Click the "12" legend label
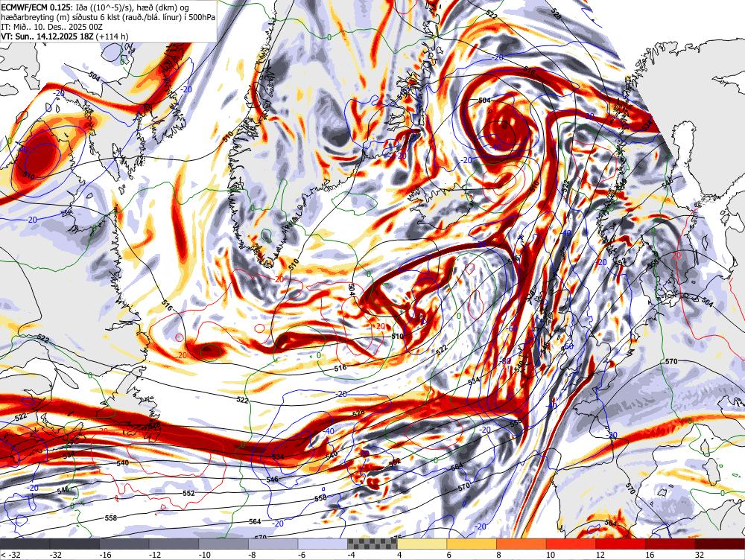745x560 pixels. click(600, 555)
